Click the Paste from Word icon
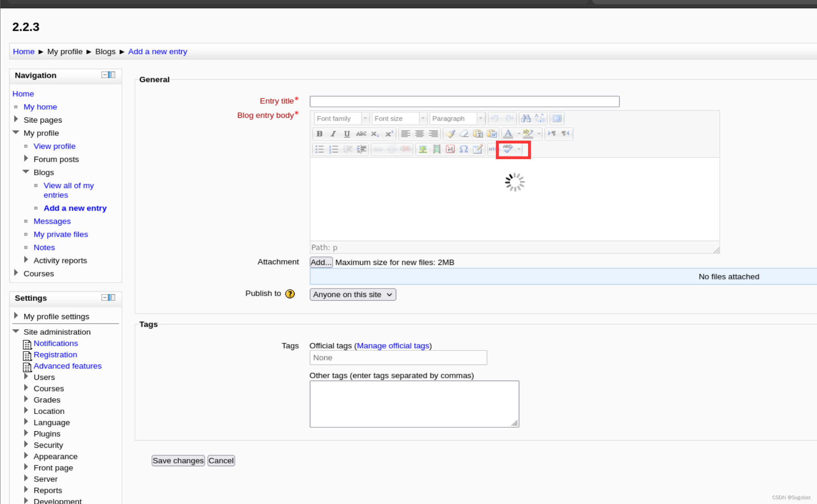Screen dimensions: 817x504 [x=491, y=134]
